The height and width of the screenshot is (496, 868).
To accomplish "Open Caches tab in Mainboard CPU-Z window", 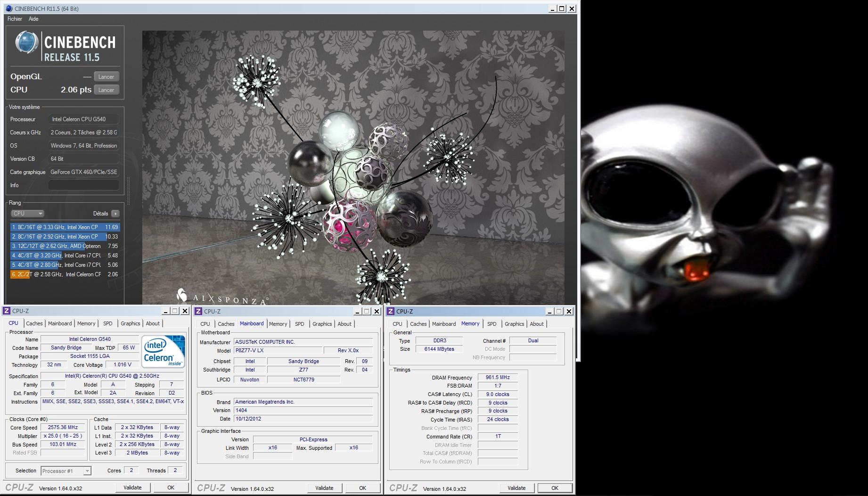I will coord(226,324).
